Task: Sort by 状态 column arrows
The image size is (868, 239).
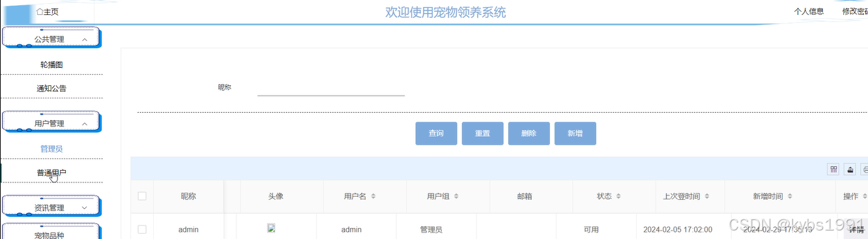Action: point(618,197)
